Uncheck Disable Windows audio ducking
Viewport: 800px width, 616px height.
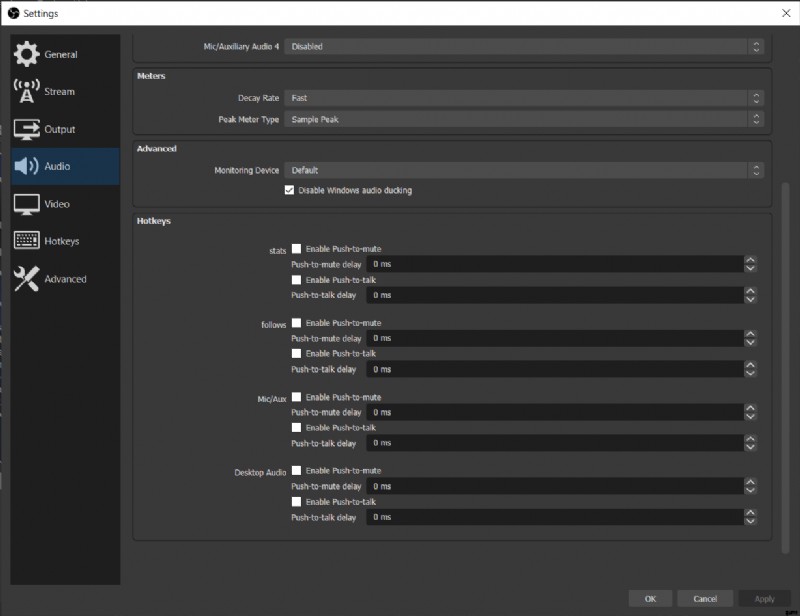pyautogui.click(x=290, y=190)
